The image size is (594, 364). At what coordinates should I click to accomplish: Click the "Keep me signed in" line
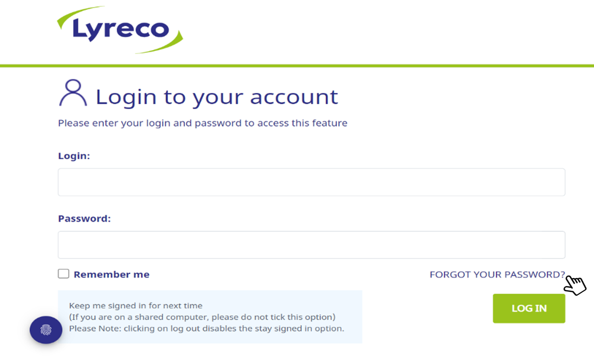(x=135, y=306)
